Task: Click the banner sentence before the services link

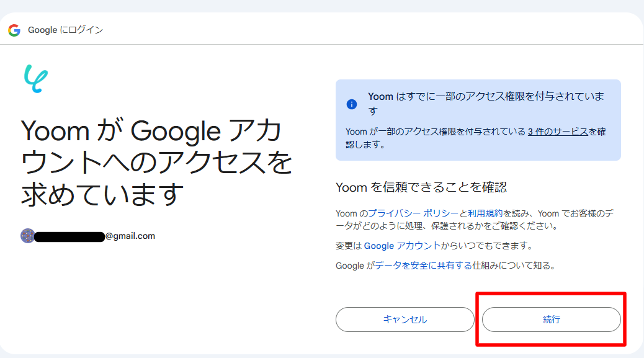Action: [x=436, y=132]
